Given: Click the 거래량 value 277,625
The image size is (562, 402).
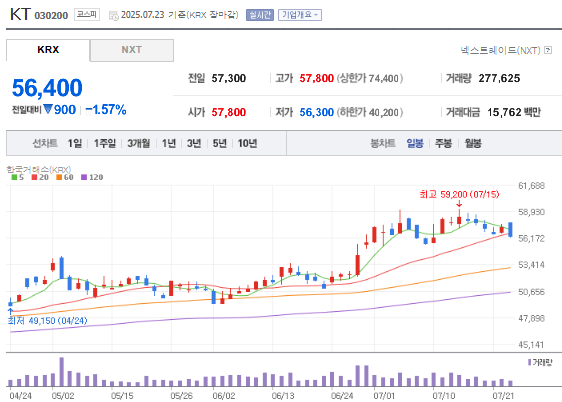Looking at the screenshot, I should point(499,78).
